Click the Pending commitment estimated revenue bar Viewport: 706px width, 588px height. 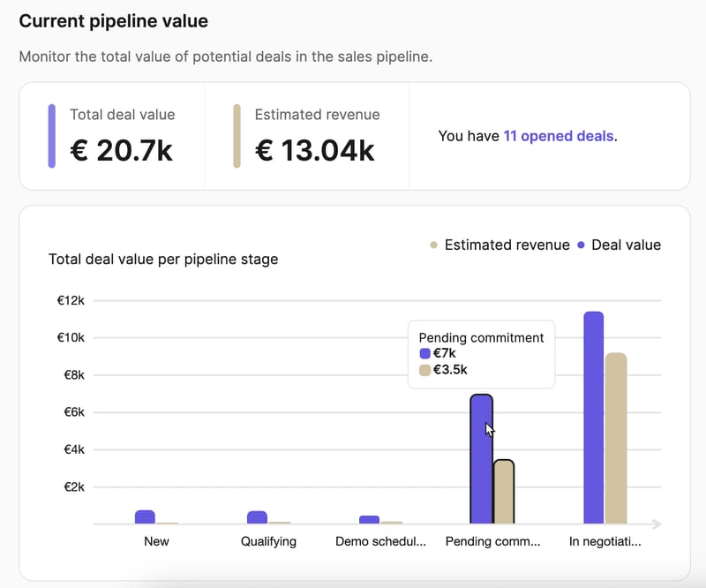504,492
